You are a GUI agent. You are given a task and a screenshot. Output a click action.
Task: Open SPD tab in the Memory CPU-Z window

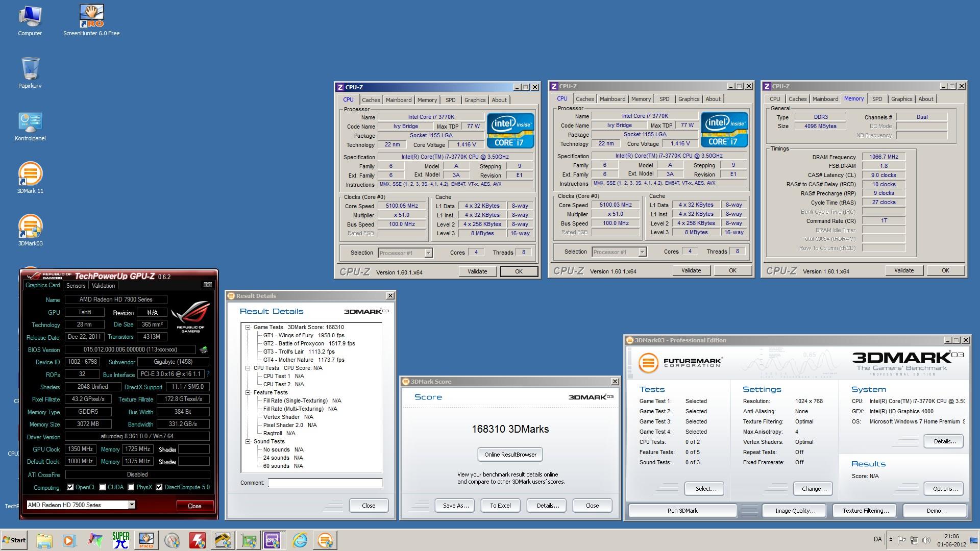pyautogui.click(x=877, y=99)
